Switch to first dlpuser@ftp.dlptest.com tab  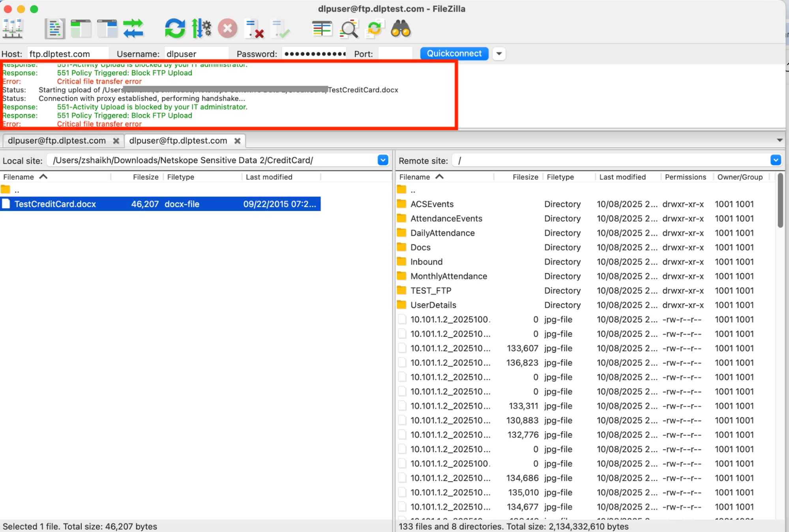click(57, 141)
